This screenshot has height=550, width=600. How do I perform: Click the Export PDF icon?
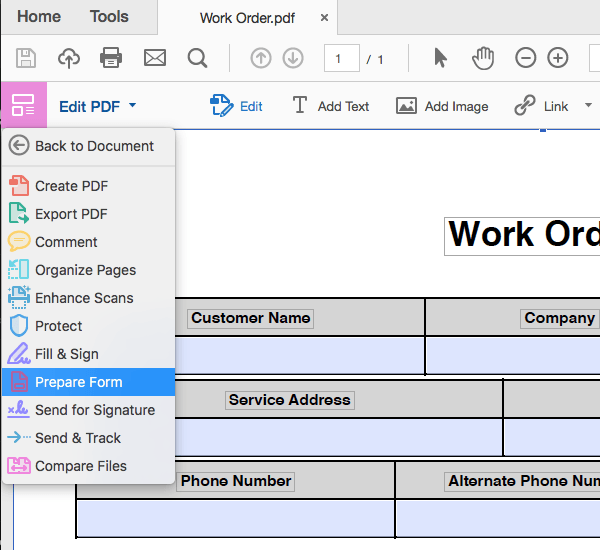click(x=19, y=213)
